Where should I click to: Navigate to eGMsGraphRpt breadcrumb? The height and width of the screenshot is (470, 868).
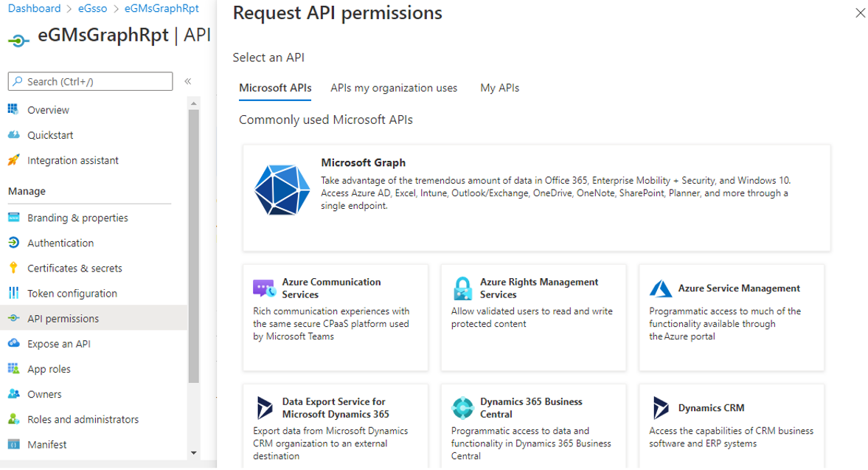pyautogui.click(x=162, y=8)
